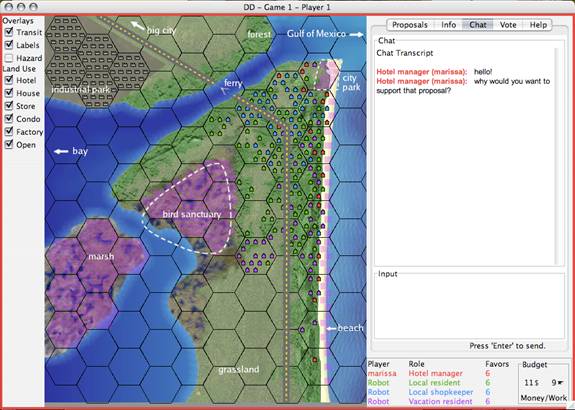Switch to the Vote tab

(x=508, y=25)
